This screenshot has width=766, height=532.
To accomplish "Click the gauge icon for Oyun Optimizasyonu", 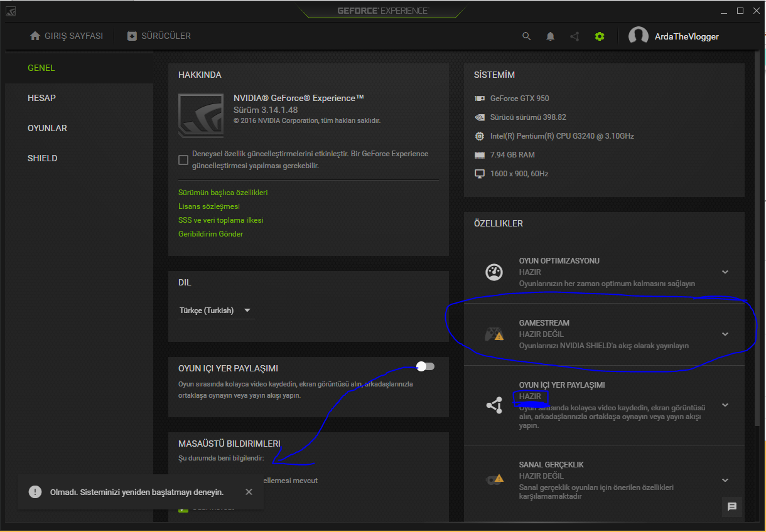I will (494, 272).
